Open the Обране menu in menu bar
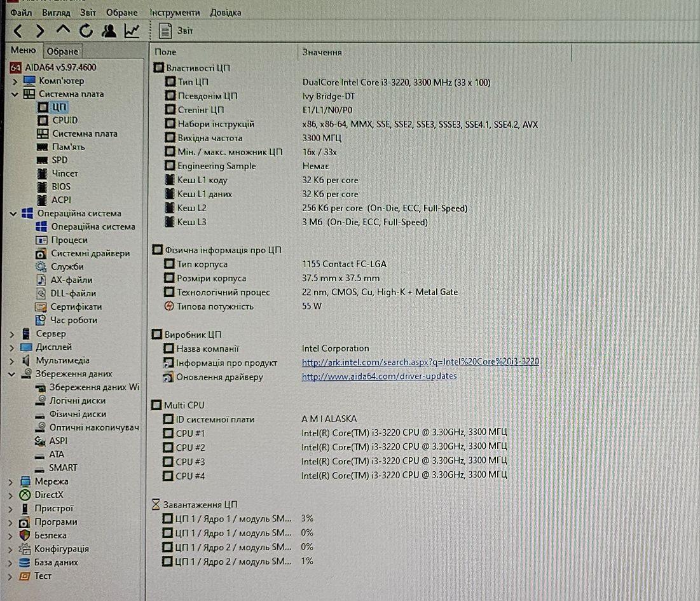 pos(121,13)
